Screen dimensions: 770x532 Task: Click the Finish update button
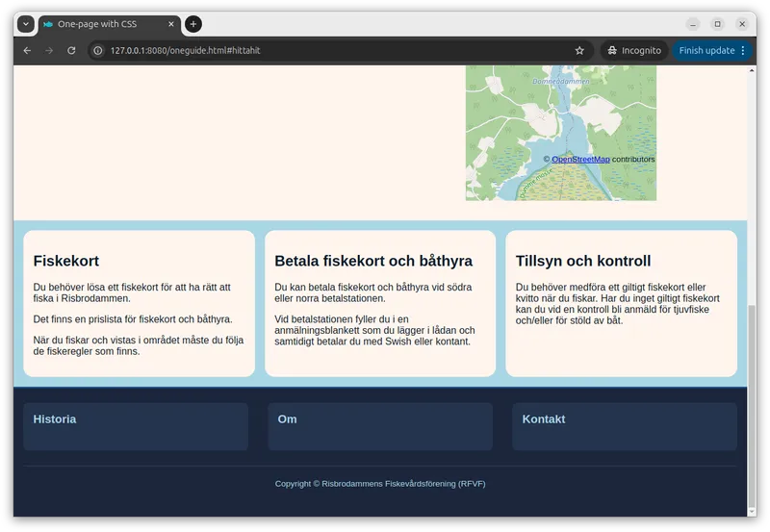coord(706,50)
